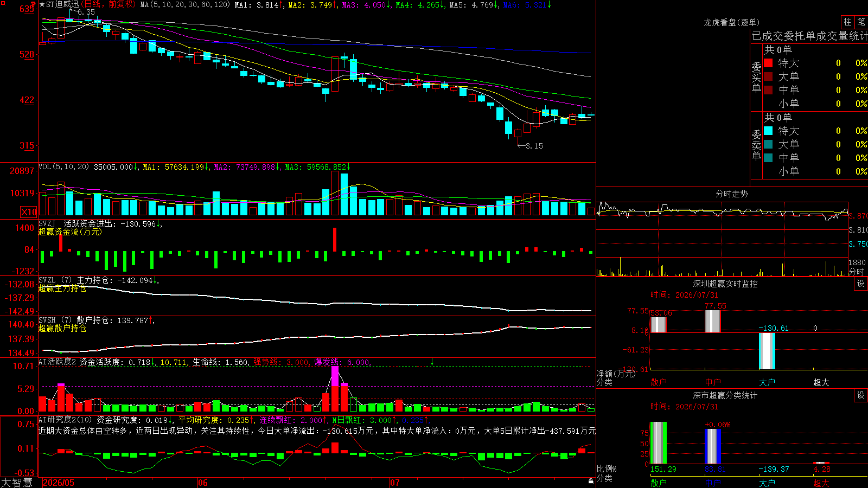The width and height of the screenshot is (868, 488).
Task: Select 大户 category in 深圳超赢实时监控
Action: point(767,382)
